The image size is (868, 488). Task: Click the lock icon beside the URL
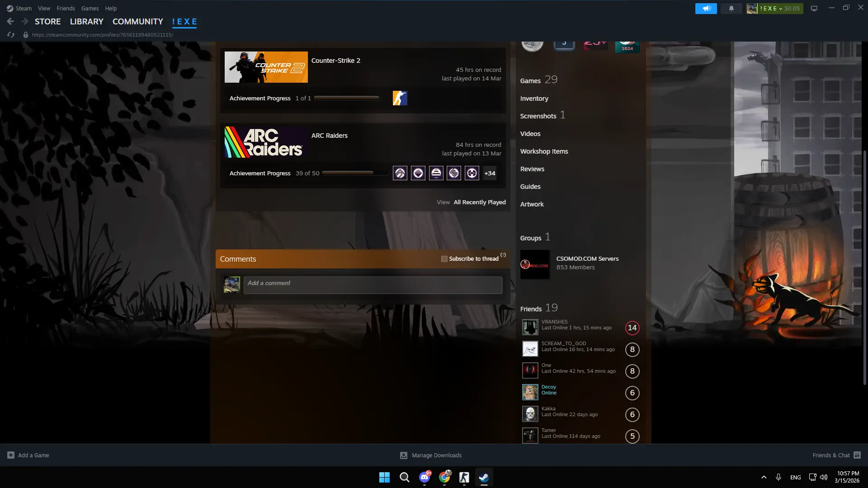click(26, 35)
